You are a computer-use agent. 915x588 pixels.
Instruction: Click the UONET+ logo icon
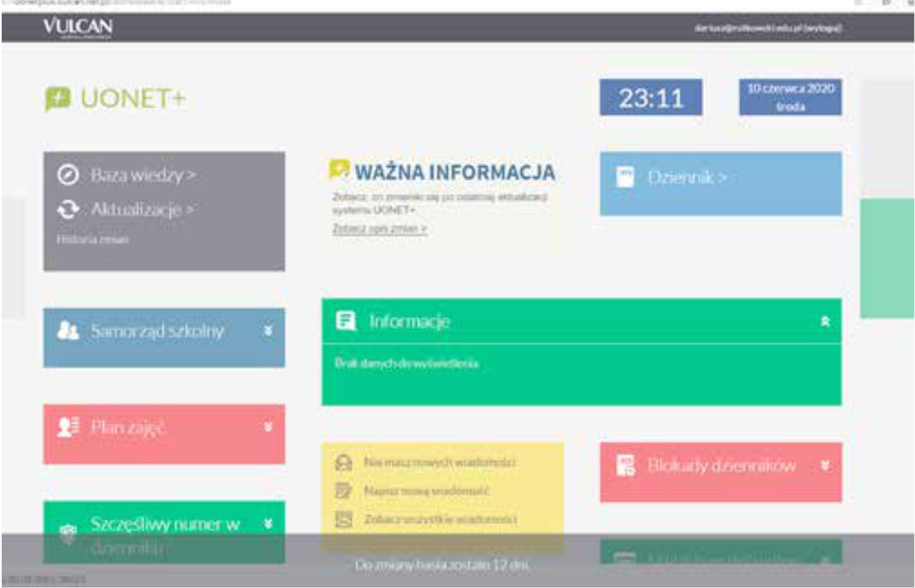click(58, 99)
